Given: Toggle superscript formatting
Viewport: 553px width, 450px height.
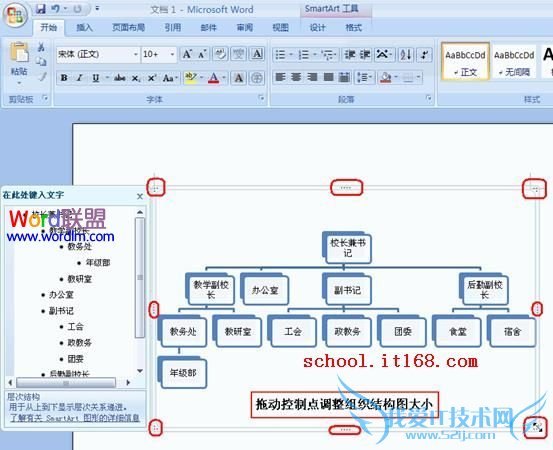Looking at the screenshot, I should (152, 78).
